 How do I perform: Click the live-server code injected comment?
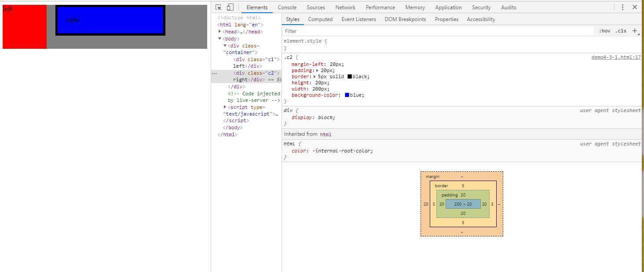tap(254, 97)
